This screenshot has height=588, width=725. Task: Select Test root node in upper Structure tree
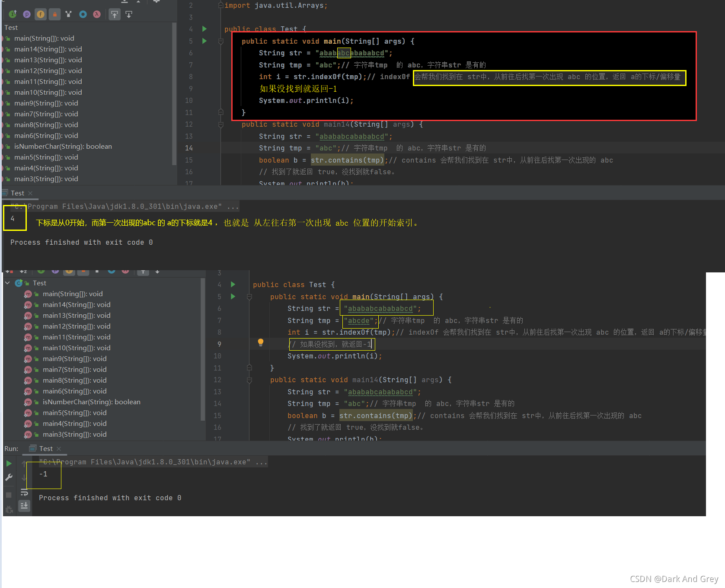pyautogui.click(x=11, y=28)
